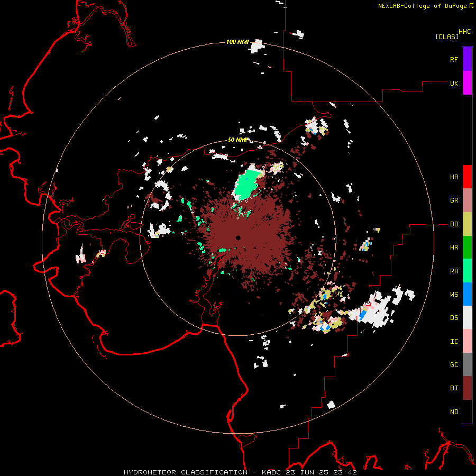Click the NEXLAB-College of DuPage credit text
Viewport: 476px width, 476px height.
[x=422, y=6]
